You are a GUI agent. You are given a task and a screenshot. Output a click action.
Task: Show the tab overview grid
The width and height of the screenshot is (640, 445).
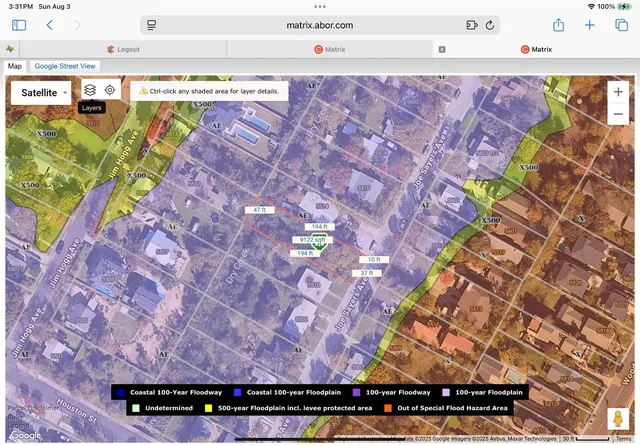click(x=620, y=25)
